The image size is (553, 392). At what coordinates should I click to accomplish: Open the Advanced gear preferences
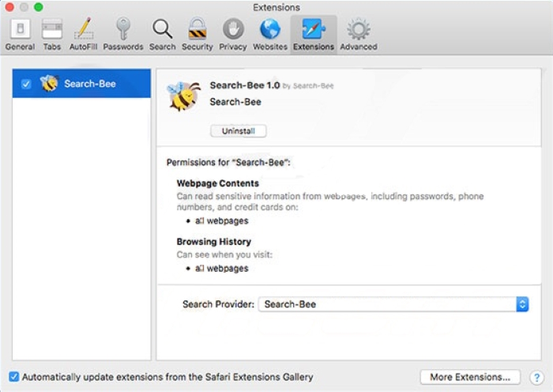pyautogui.click(x=359, y=34)
